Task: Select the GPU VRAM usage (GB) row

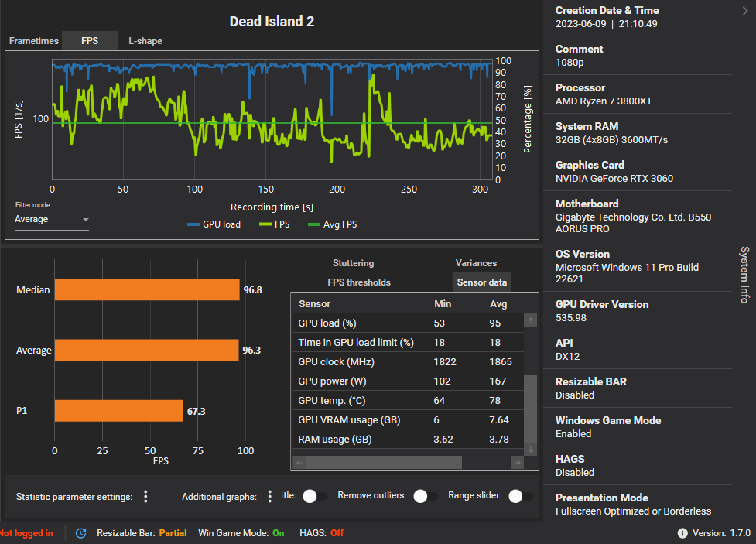Action: [408, 419]
